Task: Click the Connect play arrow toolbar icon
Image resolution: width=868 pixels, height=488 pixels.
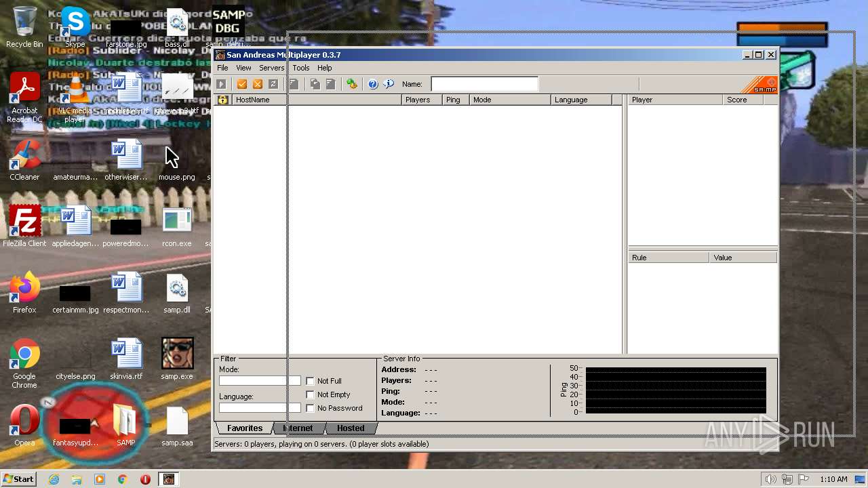Action: click(221, 84)
